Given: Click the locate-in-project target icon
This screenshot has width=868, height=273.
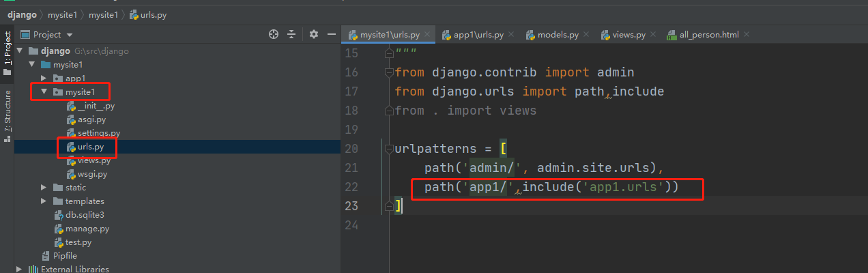Looking at the screenshot, I should click(274, 34).
